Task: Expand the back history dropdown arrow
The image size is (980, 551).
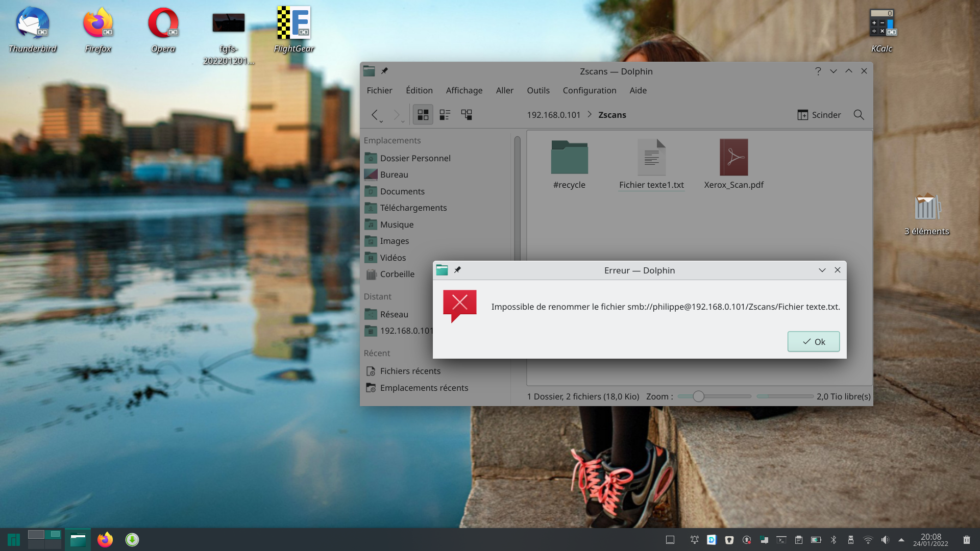Action: pos(381,121)
